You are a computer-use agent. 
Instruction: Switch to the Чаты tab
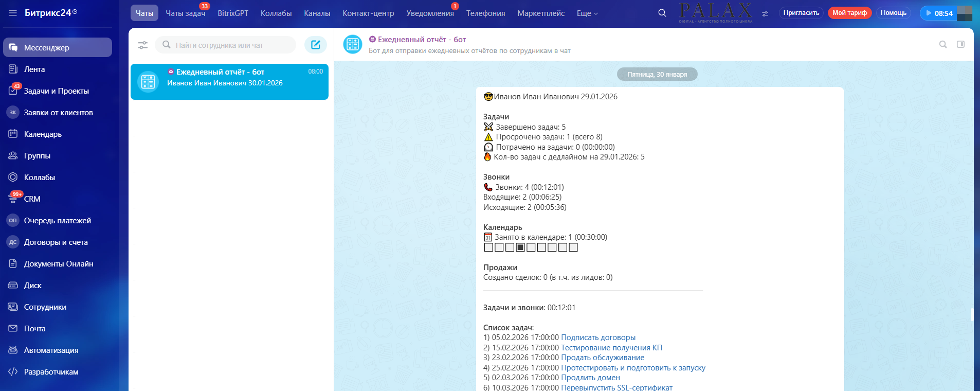(144, 13)
